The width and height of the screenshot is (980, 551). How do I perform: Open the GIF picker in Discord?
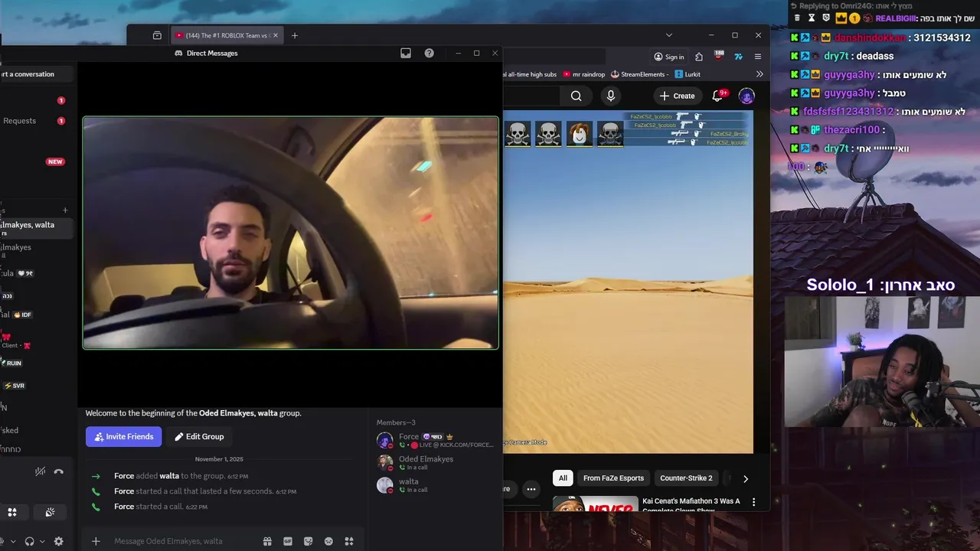point(288,541)
